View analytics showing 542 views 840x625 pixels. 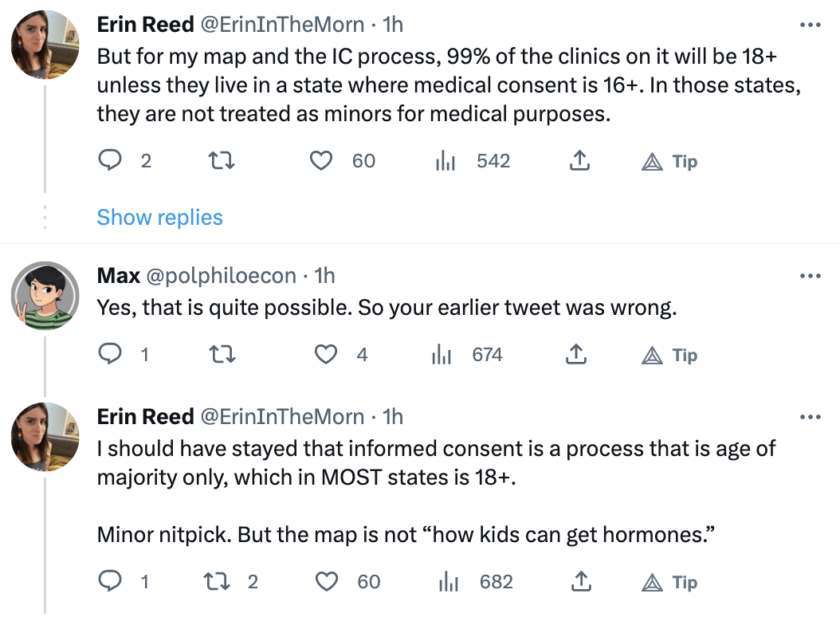click(x=444, y=161)
